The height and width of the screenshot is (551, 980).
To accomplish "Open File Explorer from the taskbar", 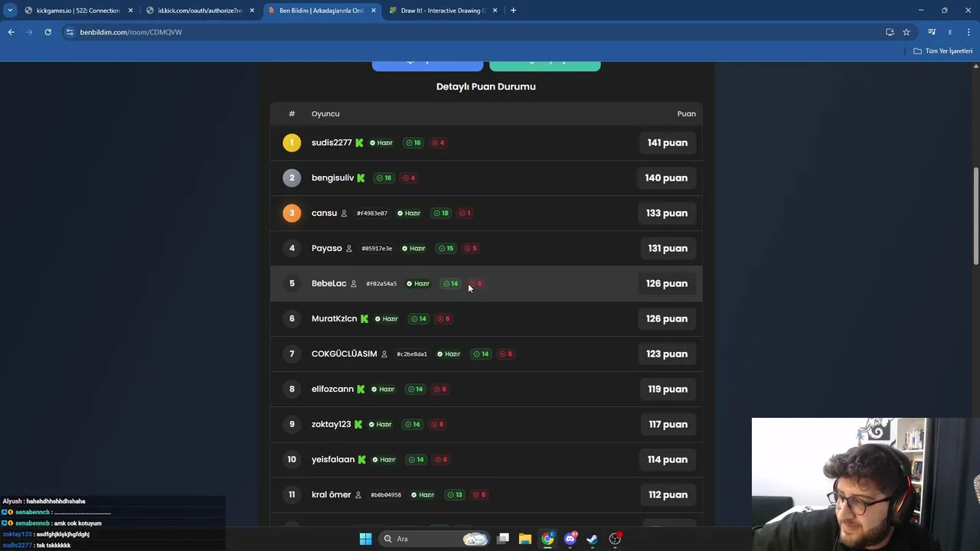I will click(x=524, y=539).
